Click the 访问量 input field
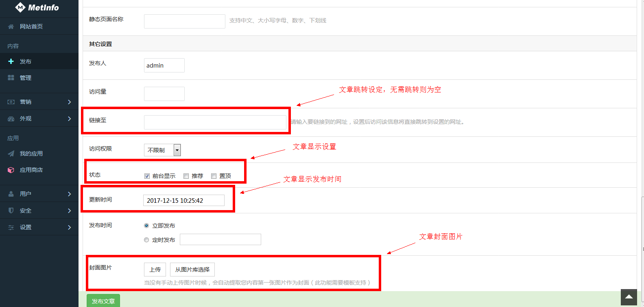The width and height of the screenshot is (644, 307). [x=164, y=94]
